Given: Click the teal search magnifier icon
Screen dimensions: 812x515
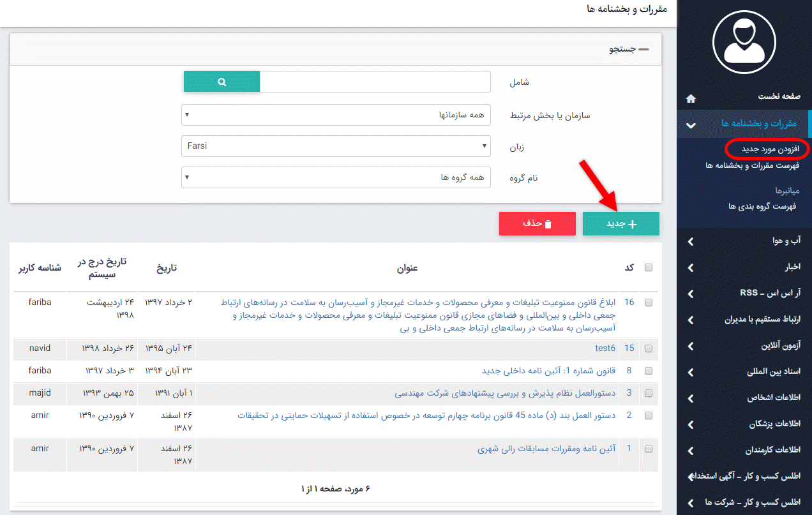Looking at the screenshot, I should (222, 81).
